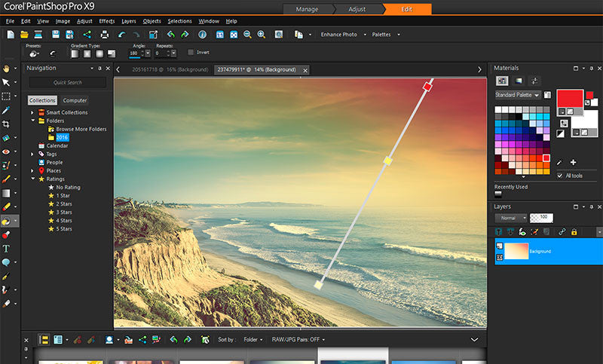
Task: Enable the Invert checkbox
Action: [191, 53]
